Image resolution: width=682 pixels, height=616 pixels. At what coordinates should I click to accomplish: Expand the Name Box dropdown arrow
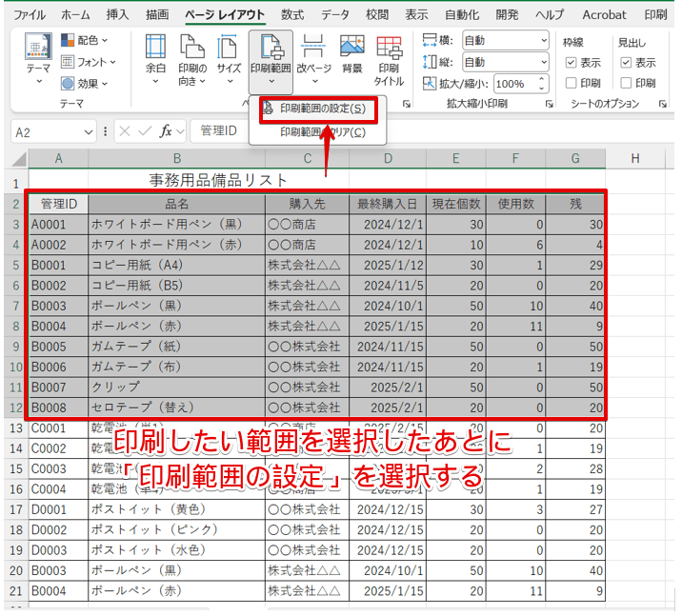tap(89, 131)
